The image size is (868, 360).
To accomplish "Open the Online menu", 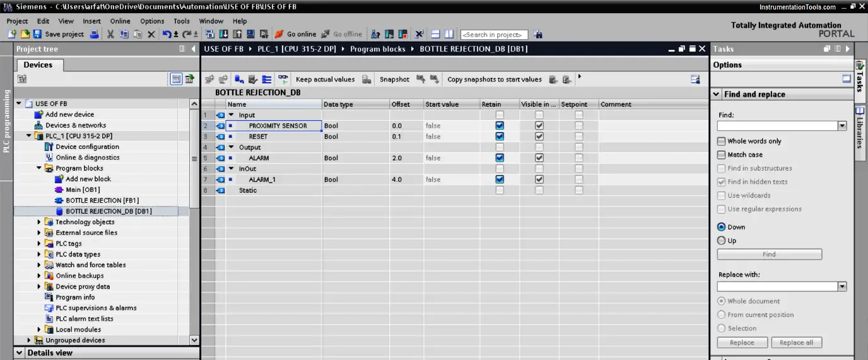I will [x=120, y=21].
